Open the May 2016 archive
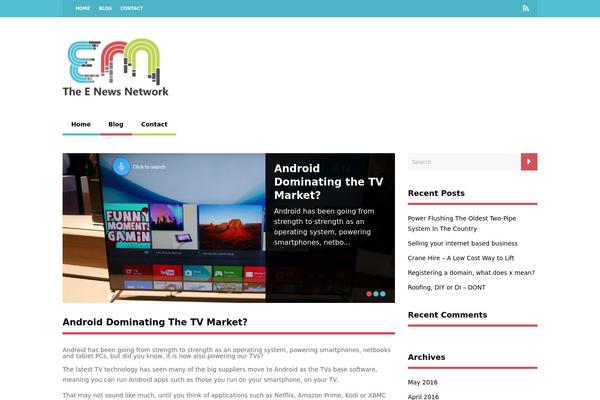 coord(422,382)
